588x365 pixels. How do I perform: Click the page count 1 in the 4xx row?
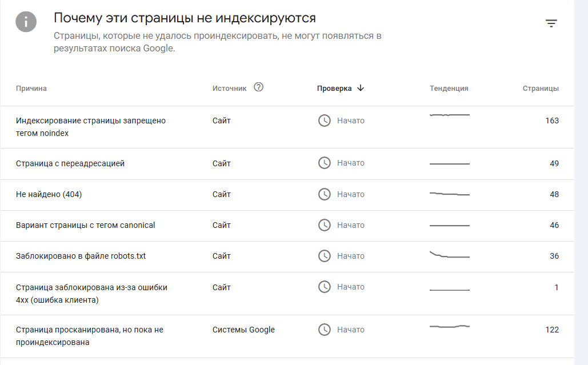[x=557, y=287]
